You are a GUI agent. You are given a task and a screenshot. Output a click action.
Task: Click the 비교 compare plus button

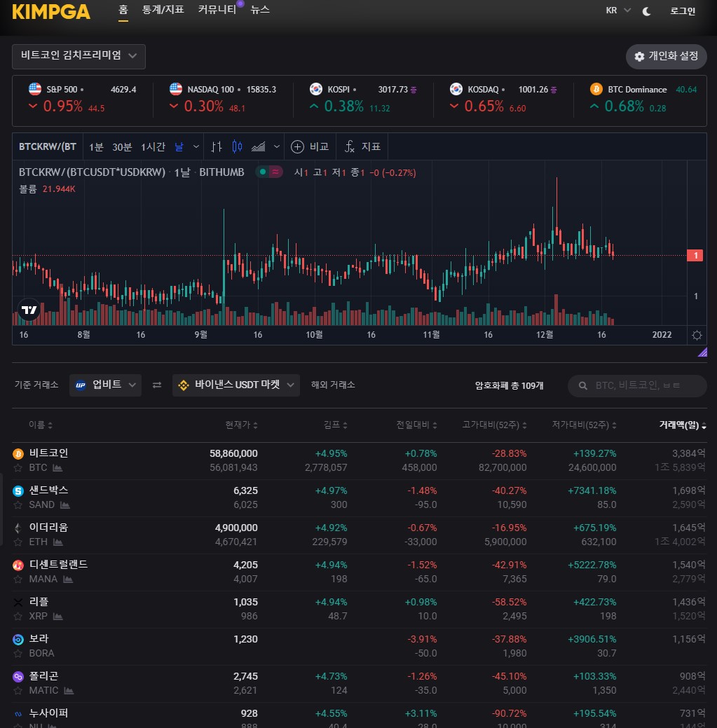pos(310,147)
